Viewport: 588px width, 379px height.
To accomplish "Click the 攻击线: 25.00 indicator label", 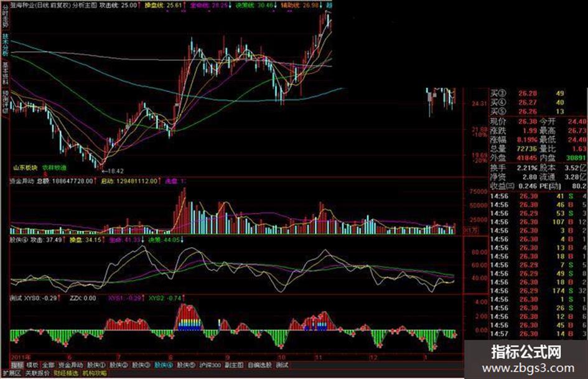I will 120,5.
